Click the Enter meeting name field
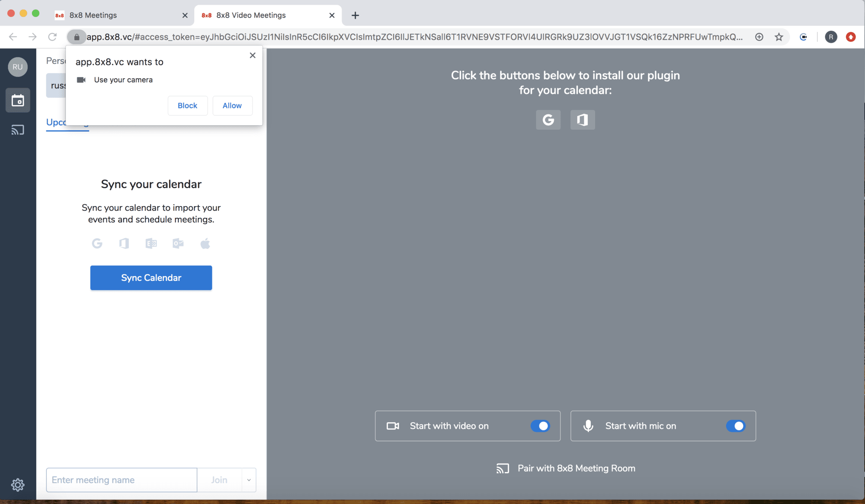The image size is (865, 504). tap(122, 480)
